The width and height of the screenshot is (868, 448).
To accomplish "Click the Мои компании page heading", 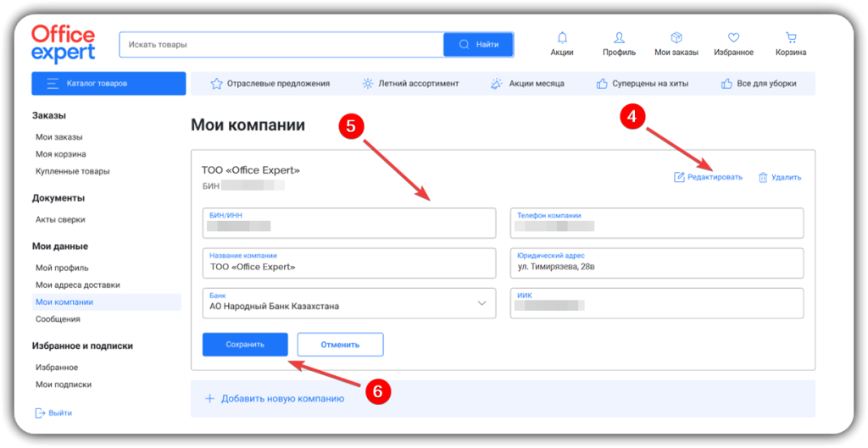I will coord(248,124).
